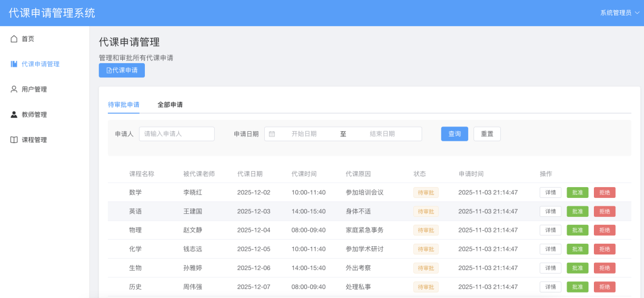Focus the 请输入申请人 input field

tap(177, 134)
